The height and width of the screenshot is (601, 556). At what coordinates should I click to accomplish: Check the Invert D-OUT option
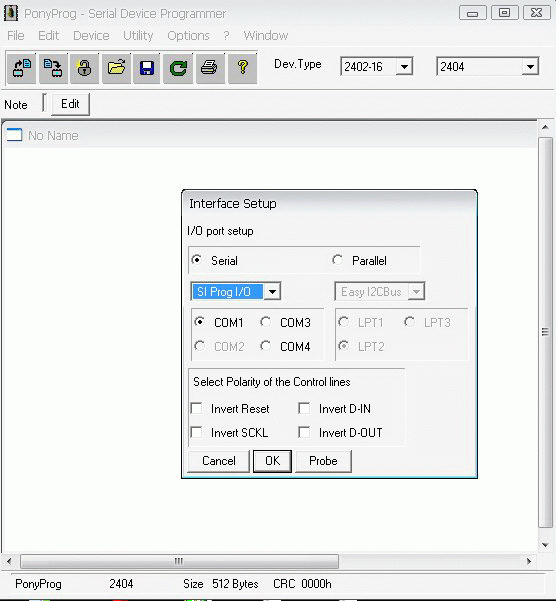pos(304,432)
